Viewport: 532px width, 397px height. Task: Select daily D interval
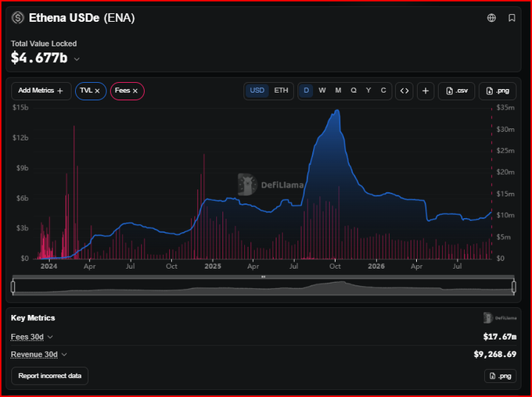(x=306, y=91)
